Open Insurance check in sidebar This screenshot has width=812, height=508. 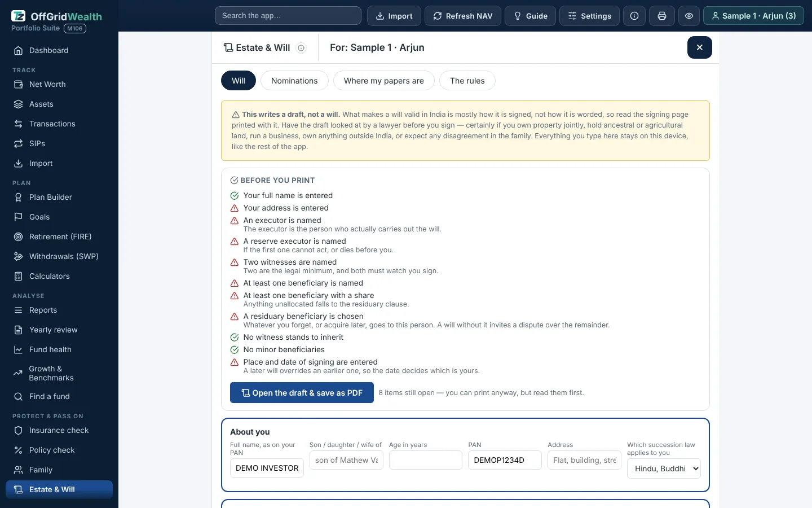coord(59,430)
